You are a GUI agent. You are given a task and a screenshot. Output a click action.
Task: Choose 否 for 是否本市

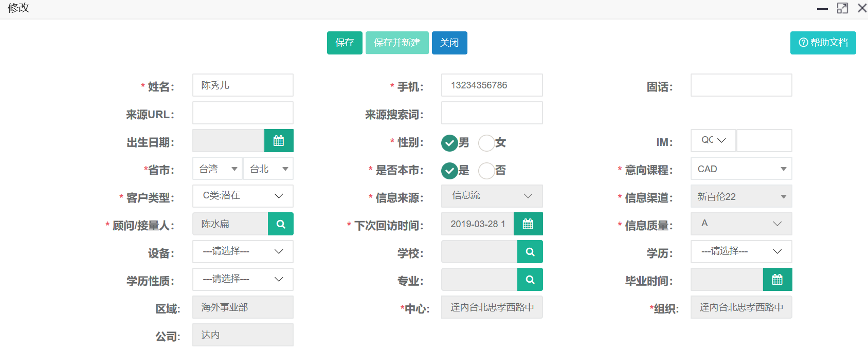coord(486,171)
